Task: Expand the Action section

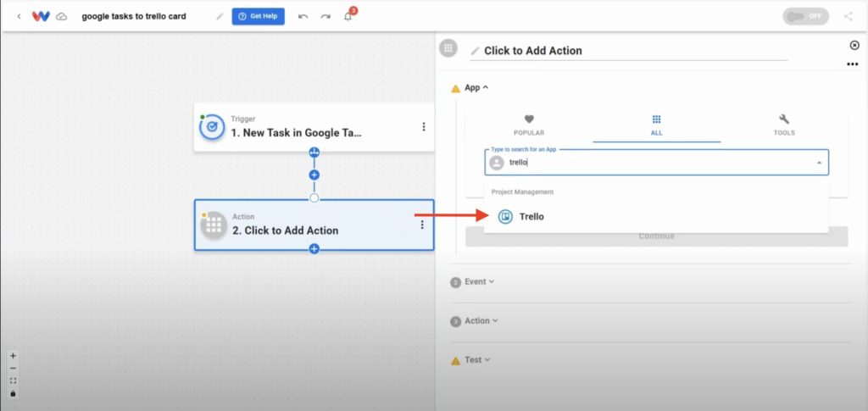Action: [x=481, y=321]
